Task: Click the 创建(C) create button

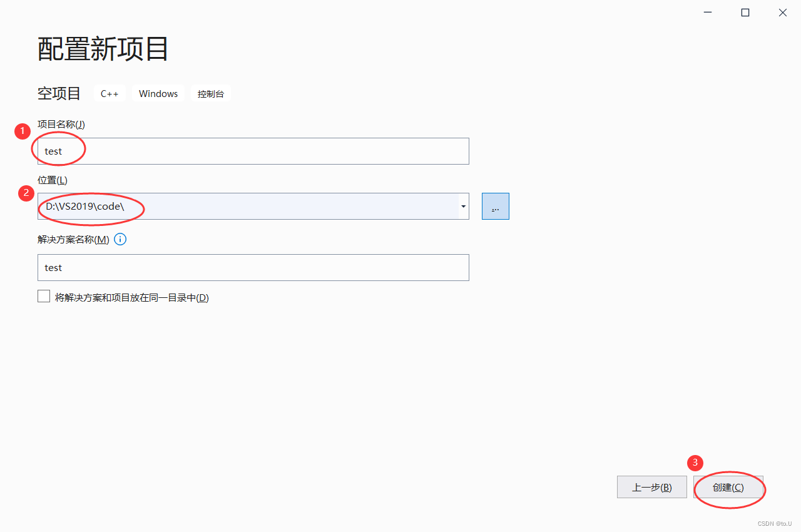Action: click(728, 487)
